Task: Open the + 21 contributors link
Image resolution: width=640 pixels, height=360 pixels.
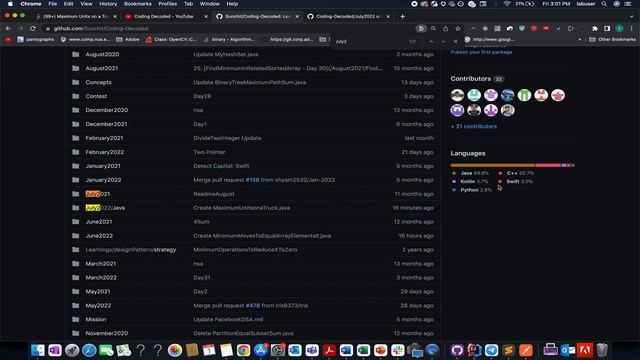Action: pos(473,127)
